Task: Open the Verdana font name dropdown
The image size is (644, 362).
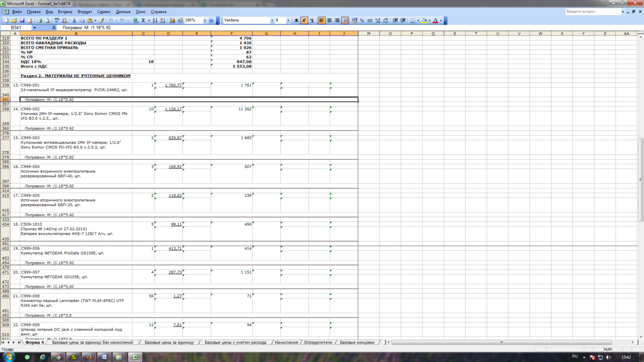Action: click(x=272, y=20)
